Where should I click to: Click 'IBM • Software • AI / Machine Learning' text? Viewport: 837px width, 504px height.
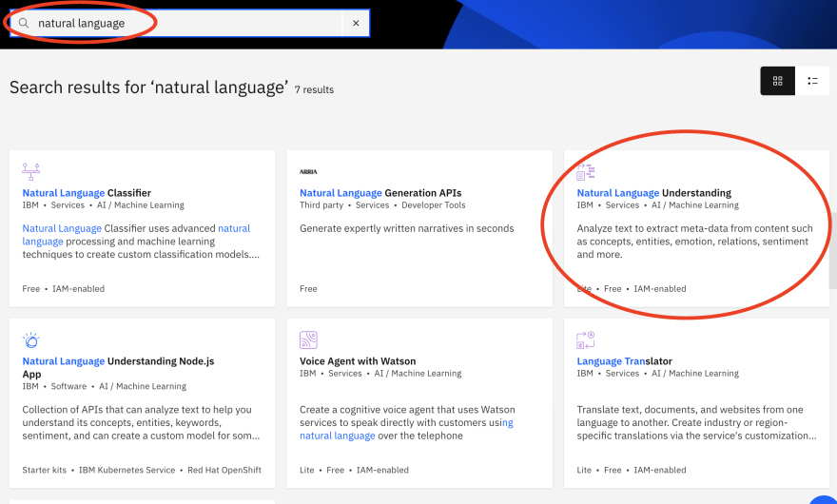pyautogui.click(x=104, y=386)
